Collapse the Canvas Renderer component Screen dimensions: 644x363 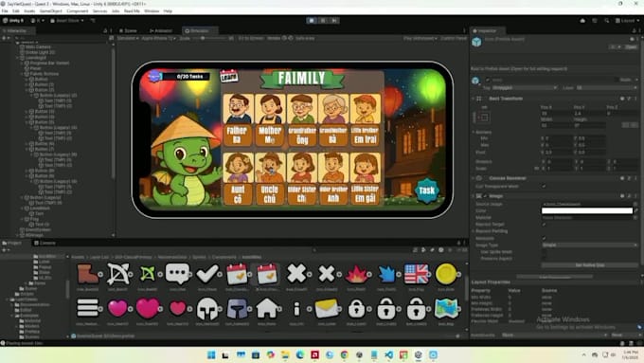474,178
